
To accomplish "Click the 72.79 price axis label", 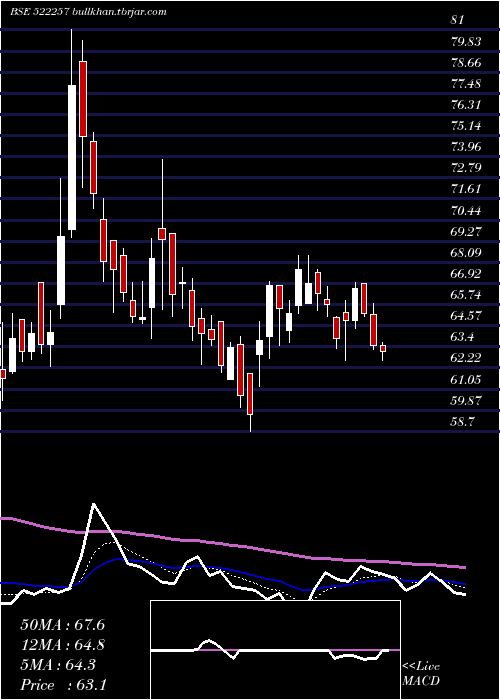I will [466, 168].
